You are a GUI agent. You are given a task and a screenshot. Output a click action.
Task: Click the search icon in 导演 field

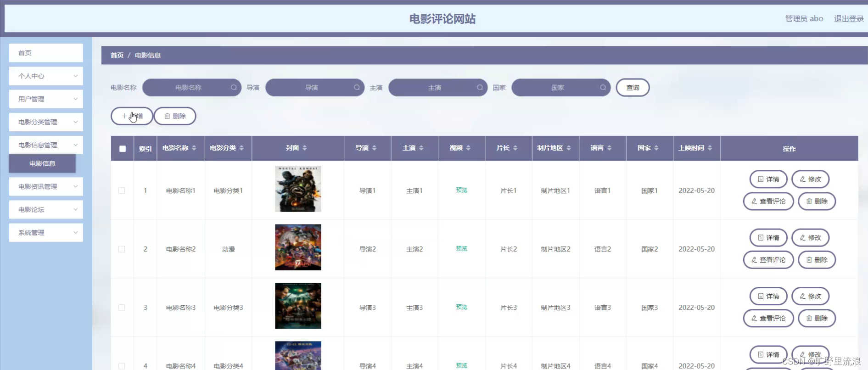(x=357, y=87)
